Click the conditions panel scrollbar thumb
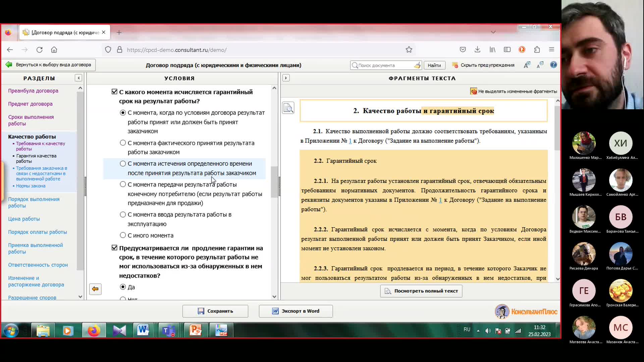644x362 pixels. pos(274,182)
